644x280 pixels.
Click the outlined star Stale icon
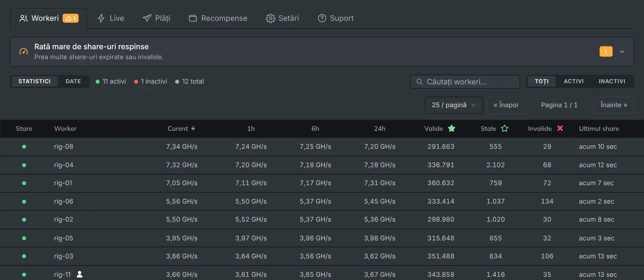[x=504, y=128]
